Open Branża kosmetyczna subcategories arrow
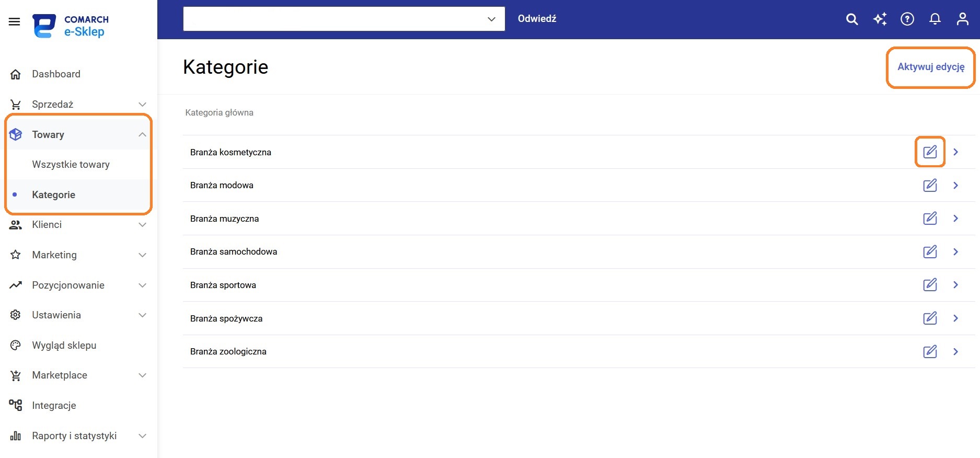This screenshot has height=458, width=980. coord(955,152)
